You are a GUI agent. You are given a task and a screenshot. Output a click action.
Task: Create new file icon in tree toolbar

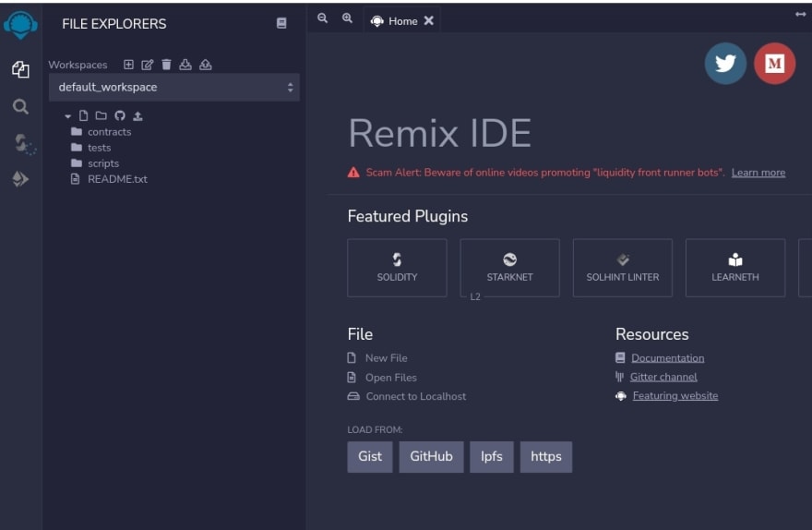pyautogui.click(x=83, y=115)
